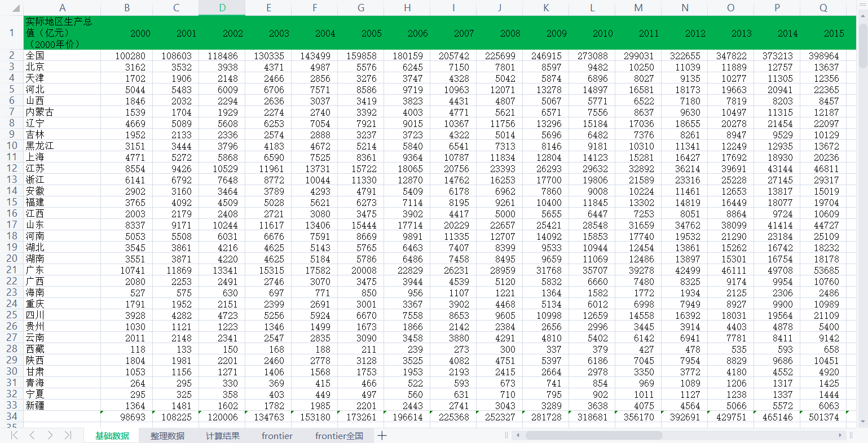The height and width of the screenshot is (443, 868).
Task: Select column A header
Action: (62, 7)
